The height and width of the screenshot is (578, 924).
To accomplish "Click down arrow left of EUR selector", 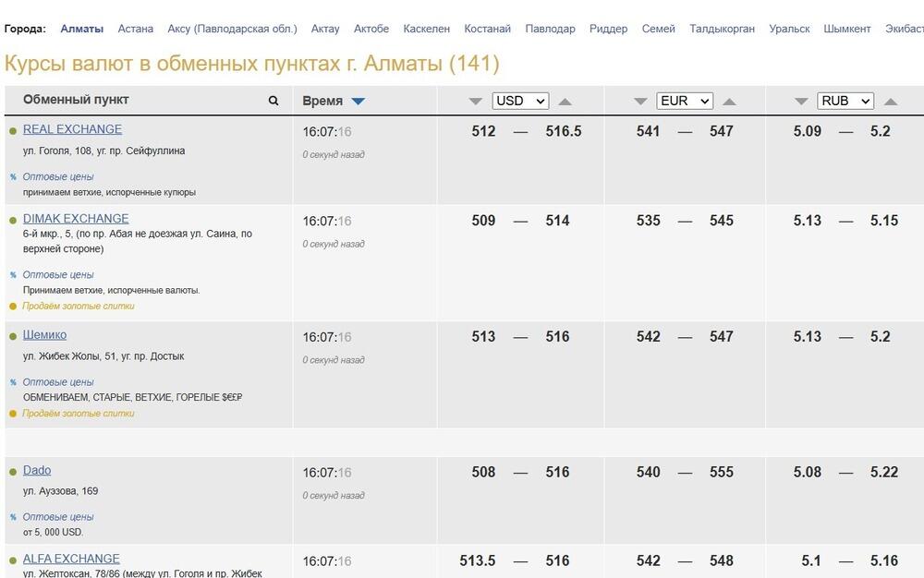I will point(639,102).
